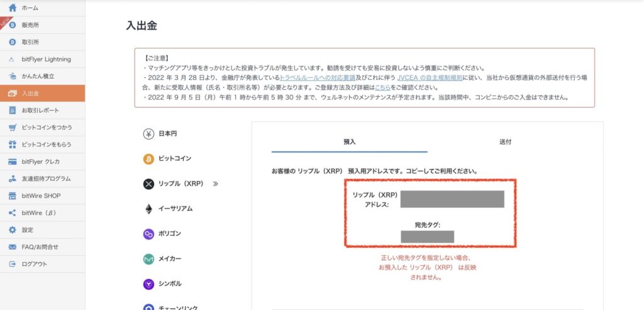The image size is (644, 310).
Task: Select the blue チェーンリンク icon
Action: [148, 307]
